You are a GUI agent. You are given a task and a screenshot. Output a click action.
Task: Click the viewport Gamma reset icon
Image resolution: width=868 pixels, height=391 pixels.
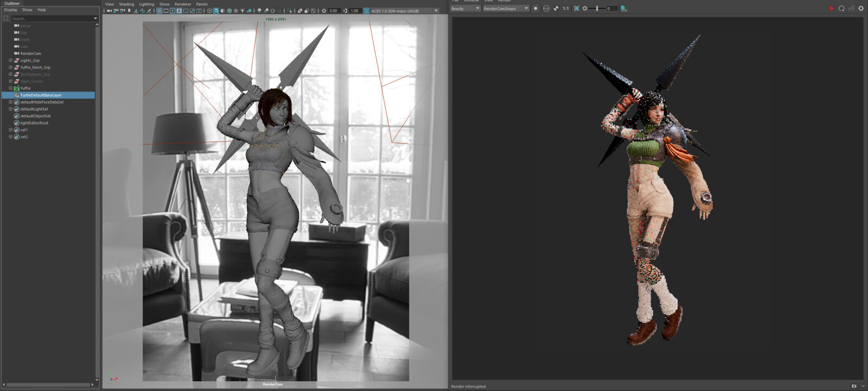(345, 11)
